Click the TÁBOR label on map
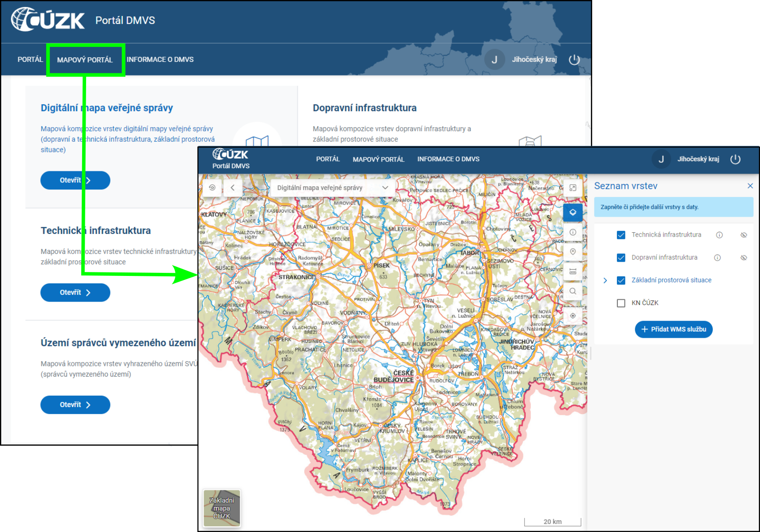The image size is (760, 532). click(469, 253)
